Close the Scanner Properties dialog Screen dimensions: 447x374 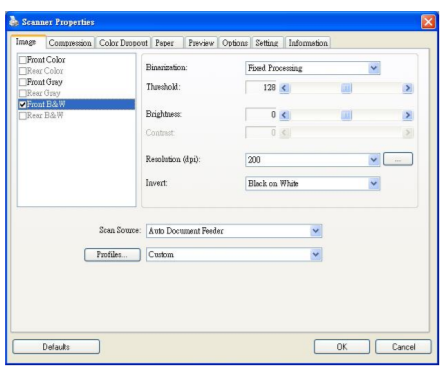428,22
